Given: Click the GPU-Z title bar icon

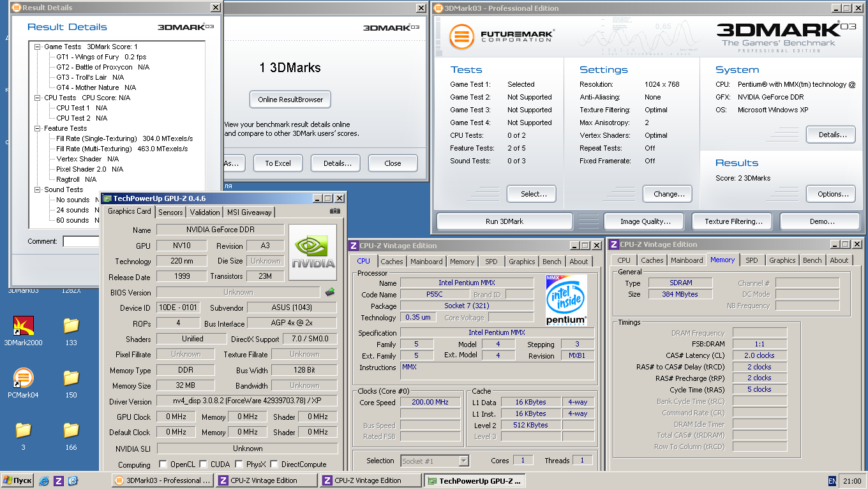Looking at the screenshot, I should pyautogui.click(x=107, y=198).
